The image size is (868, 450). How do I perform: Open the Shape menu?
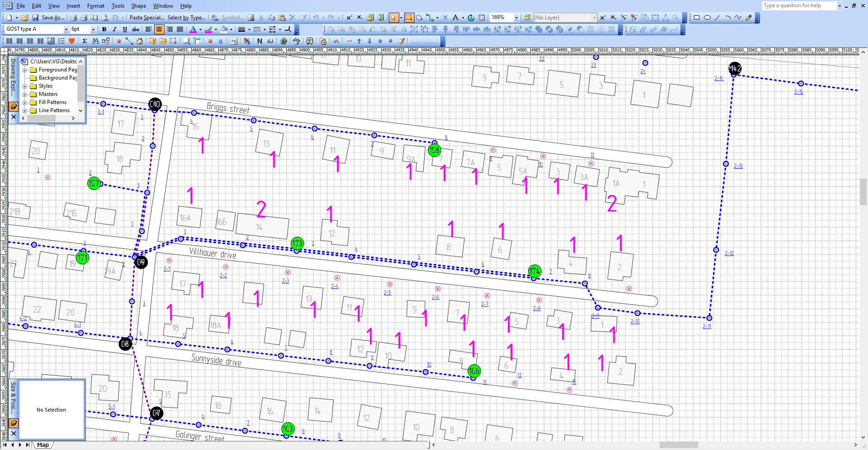138,6
